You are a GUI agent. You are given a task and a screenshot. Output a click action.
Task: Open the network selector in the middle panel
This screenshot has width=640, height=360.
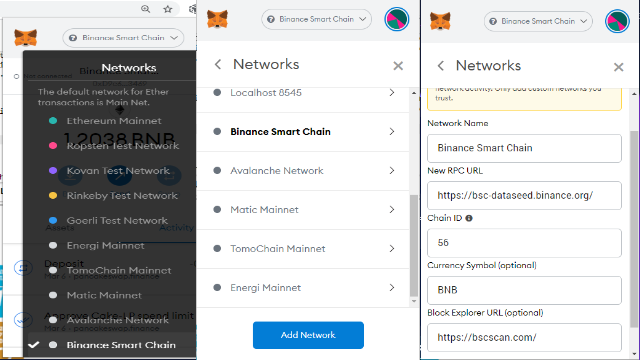tap(316, 19)
